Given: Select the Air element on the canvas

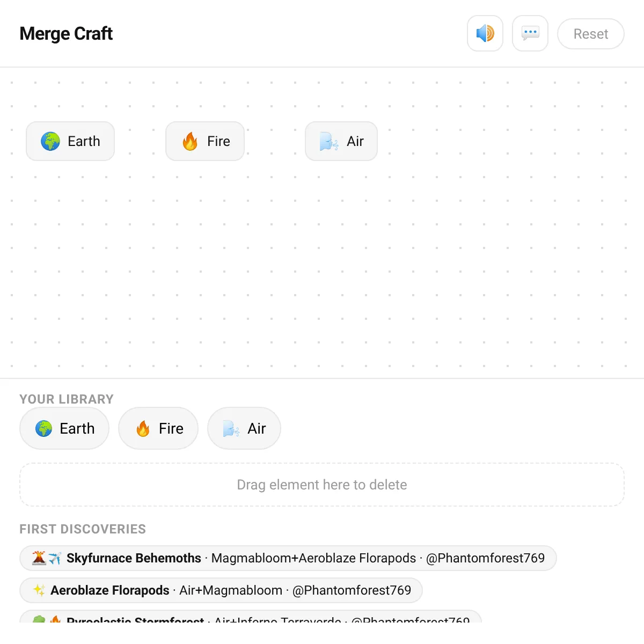Looking at the screenshot, I should pos(341,141).
